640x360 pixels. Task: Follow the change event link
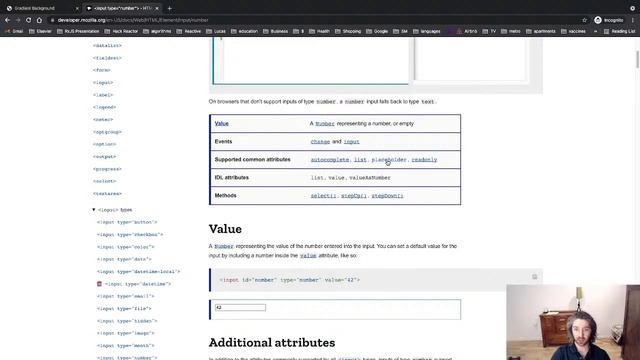(320, 142)
